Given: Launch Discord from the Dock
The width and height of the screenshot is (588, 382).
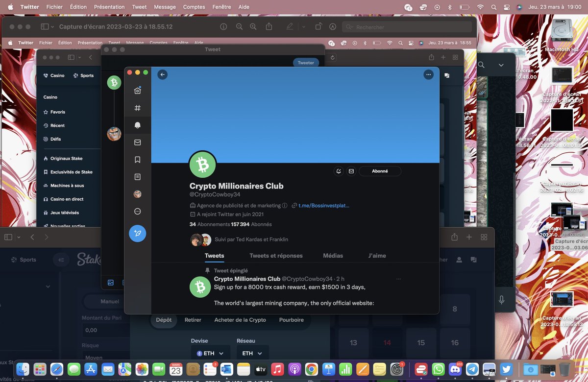Looking at the screenshot, I should coord(455,369).
